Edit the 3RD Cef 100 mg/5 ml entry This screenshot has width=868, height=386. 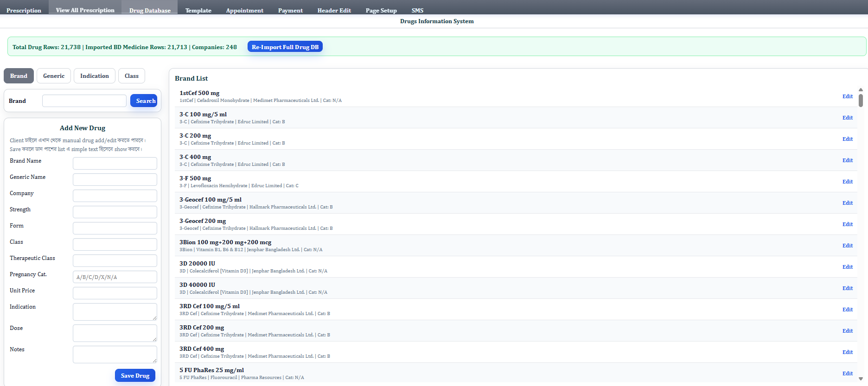click(x=848, y=310)
